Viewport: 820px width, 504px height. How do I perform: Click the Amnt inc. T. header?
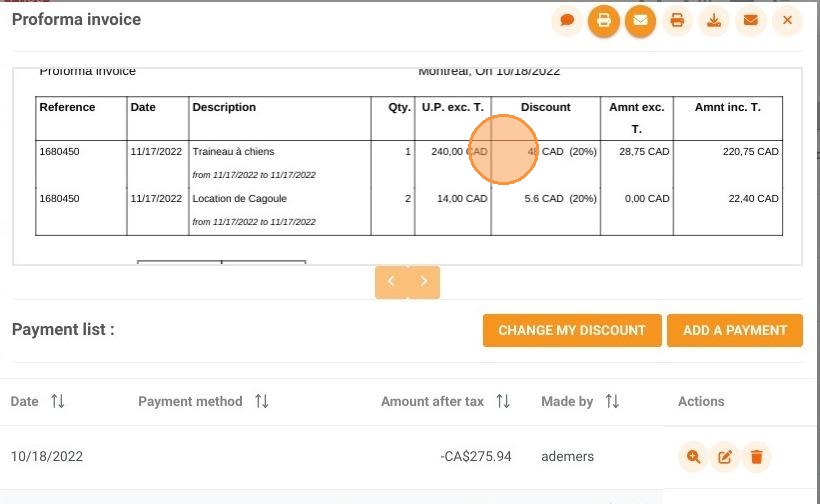tap(727, 107)
